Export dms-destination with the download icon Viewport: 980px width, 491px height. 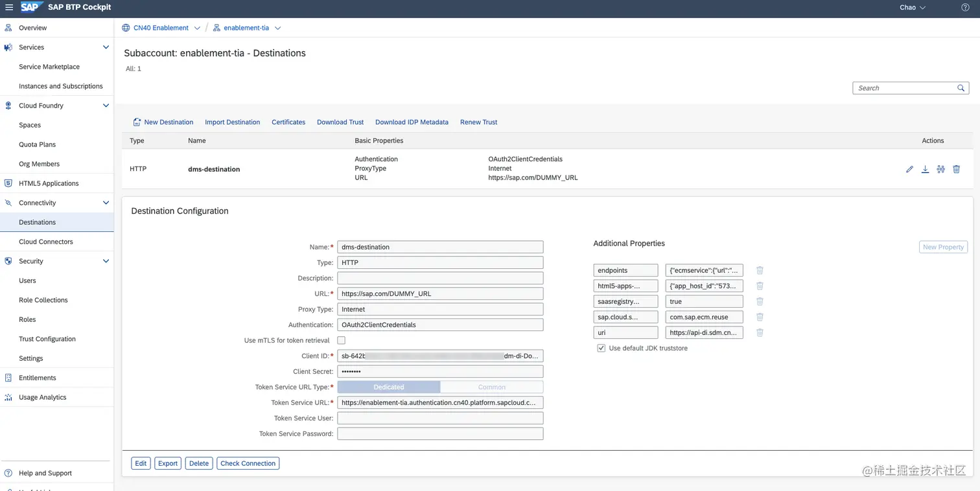(x=925, y=169)
